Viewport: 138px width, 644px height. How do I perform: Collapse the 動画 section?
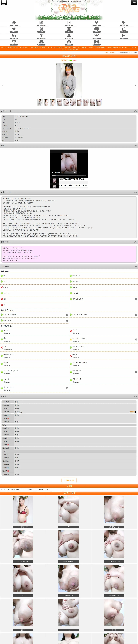(136, 146)
